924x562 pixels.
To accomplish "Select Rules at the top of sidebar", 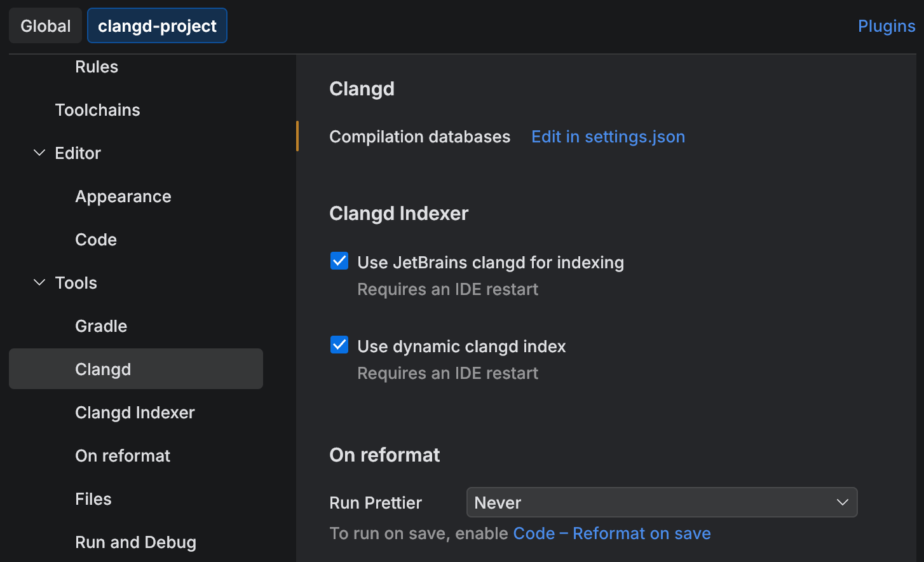I will pyautogui.click(x=96, y=66).
